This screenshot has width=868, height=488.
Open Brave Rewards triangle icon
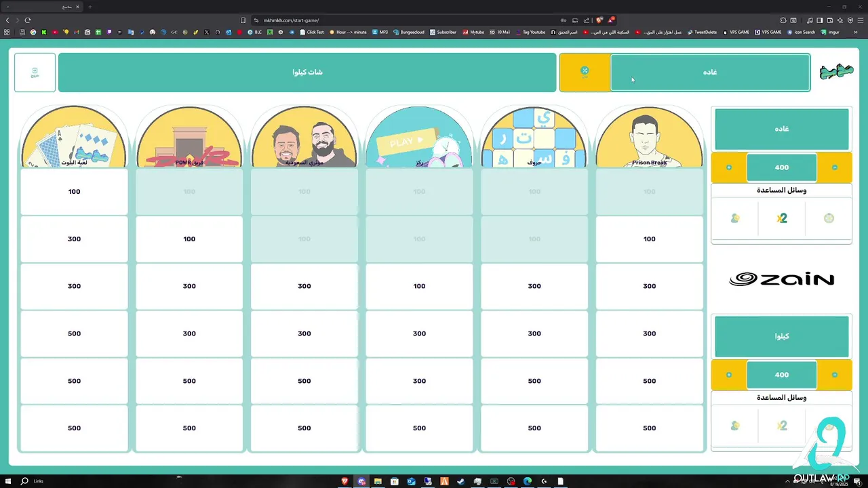click(x=611, y=20)
